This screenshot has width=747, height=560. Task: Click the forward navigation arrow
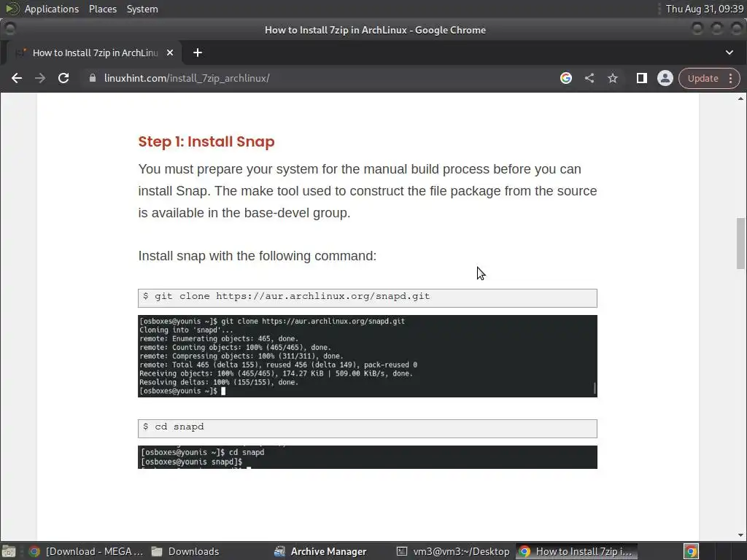coord(40,78)
